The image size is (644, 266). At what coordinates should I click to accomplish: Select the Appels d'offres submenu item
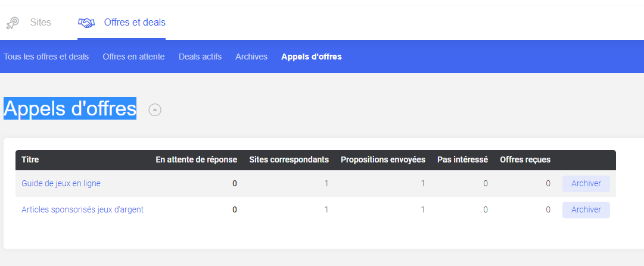click(x=312, y=57)
